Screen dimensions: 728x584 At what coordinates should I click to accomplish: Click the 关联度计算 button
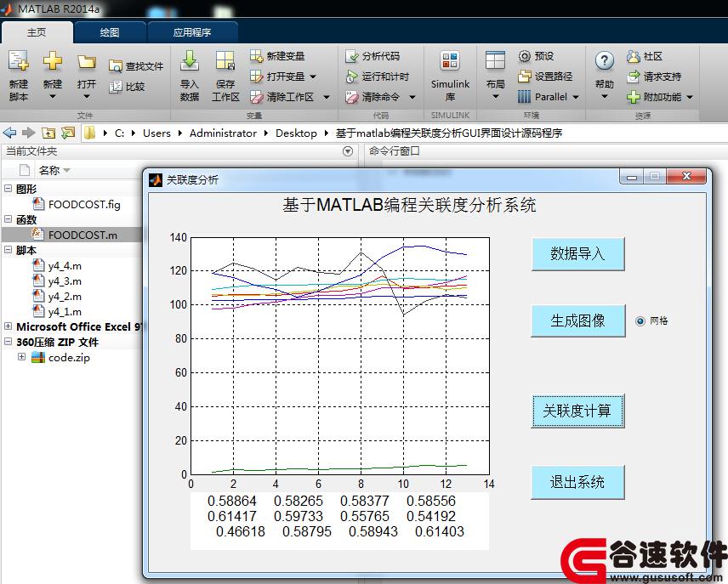click(577, 411)
